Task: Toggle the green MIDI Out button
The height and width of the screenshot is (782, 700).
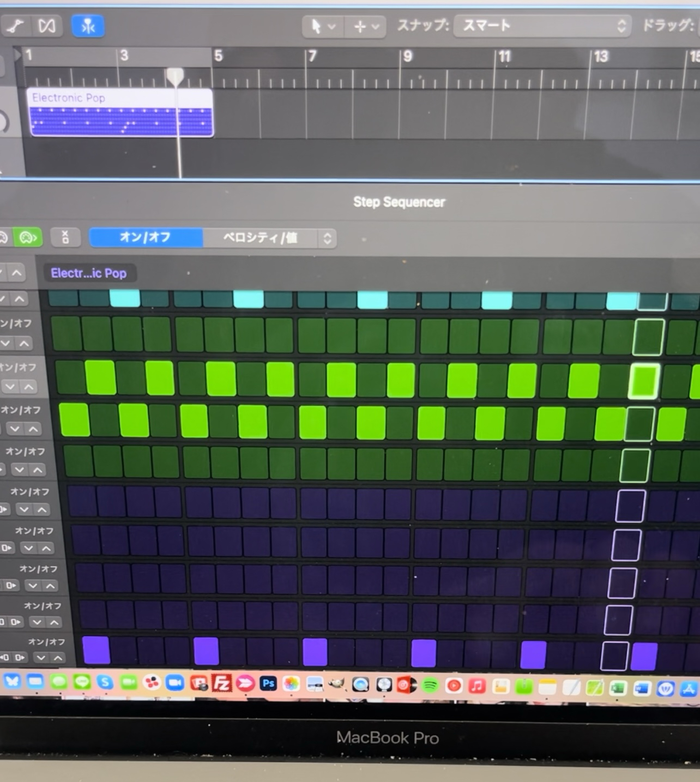Action: 27,237
